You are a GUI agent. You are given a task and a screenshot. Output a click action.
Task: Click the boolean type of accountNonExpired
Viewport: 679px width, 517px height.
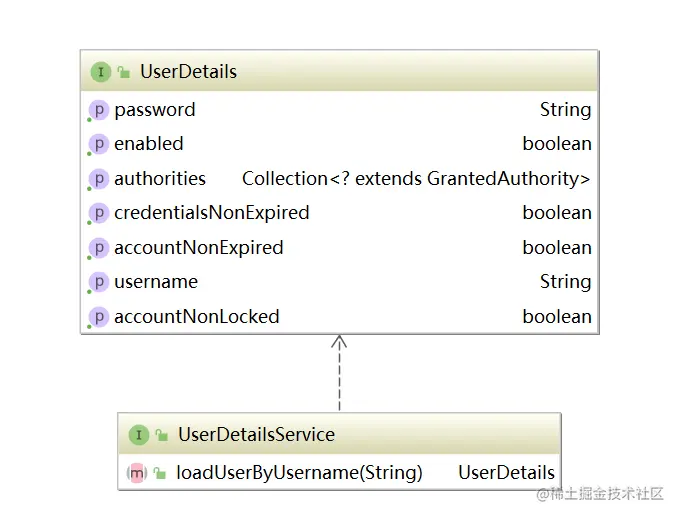click(x=557, y=248)
